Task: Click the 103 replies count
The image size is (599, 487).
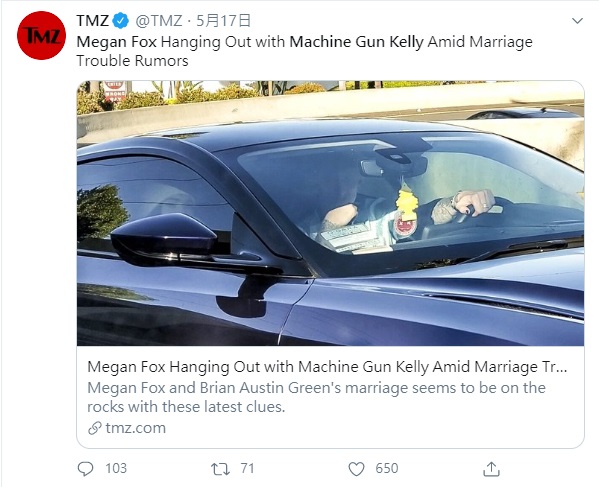Action: 116,468
